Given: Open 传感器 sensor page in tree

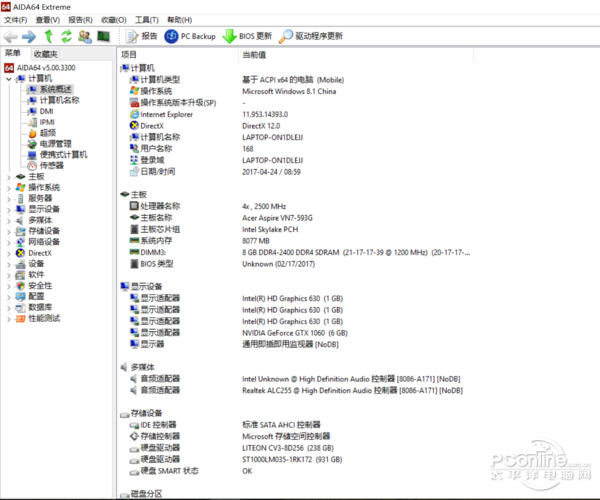Looking at the screenshot, I should 52,166.
